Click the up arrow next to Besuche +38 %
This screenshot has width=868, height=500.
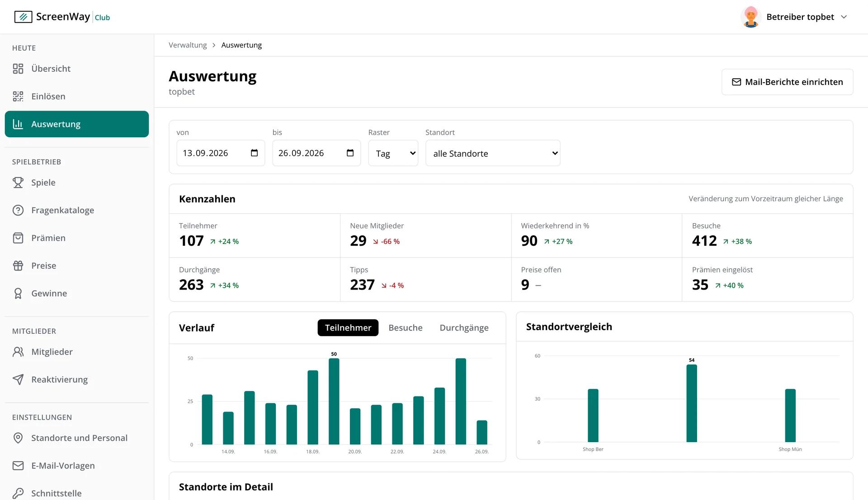(726, 242)
